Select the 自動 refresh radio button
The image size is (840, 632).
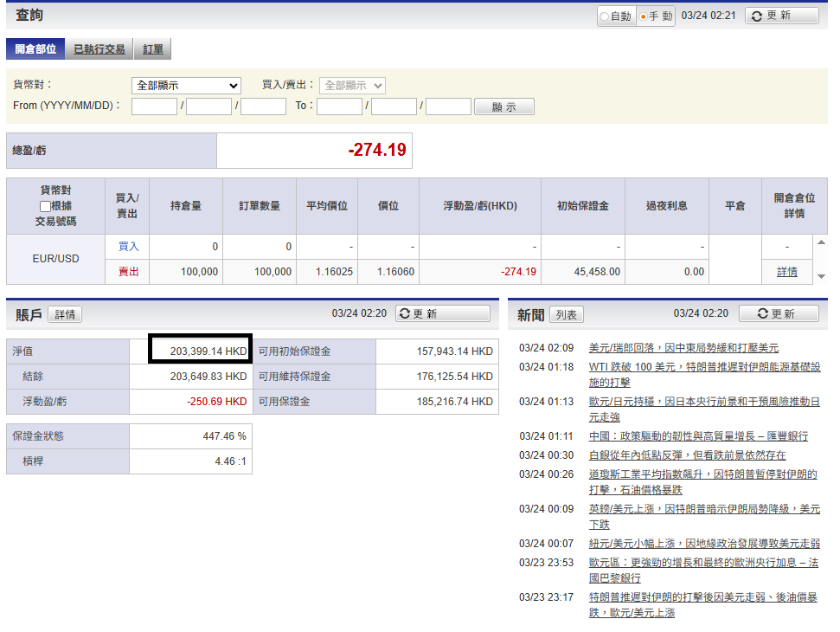pos(605,16)
